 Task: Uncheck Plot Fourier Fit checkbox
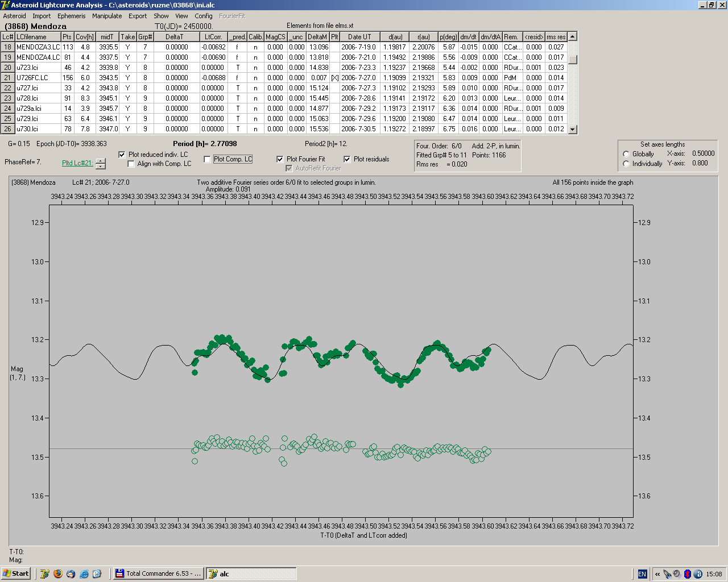[280, 159]
